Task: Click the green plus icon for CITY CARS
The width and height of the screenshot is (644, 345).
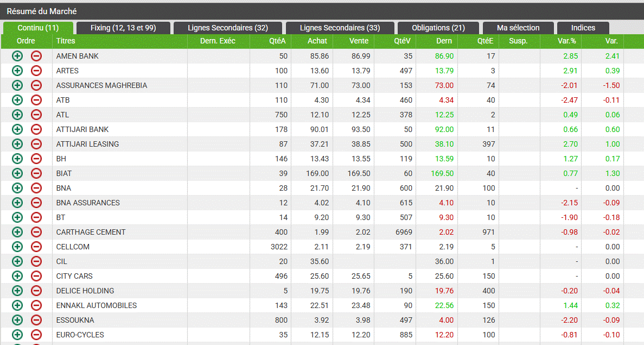Action: [17, 276]
